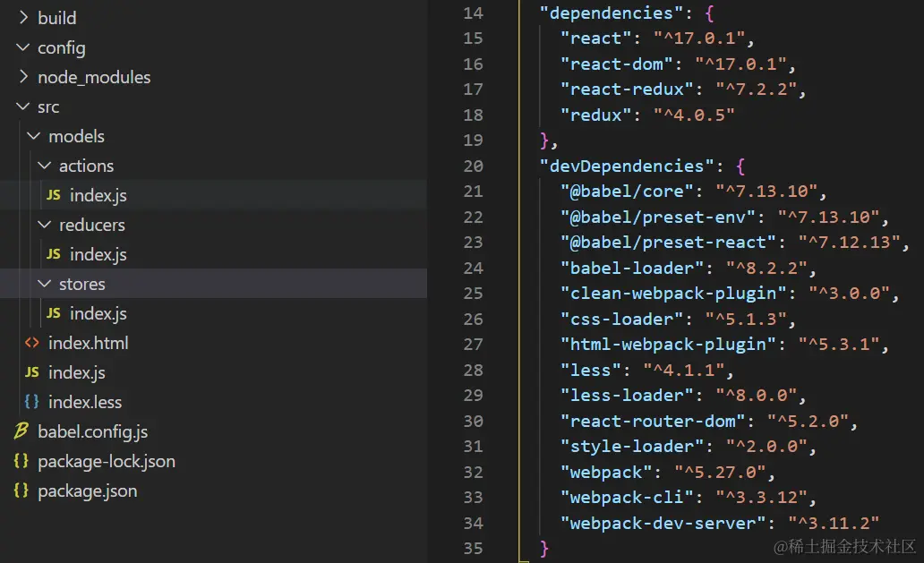Screen dimensions: 924x563
Task: Open index.less file
Action: [x=85, y=402]
